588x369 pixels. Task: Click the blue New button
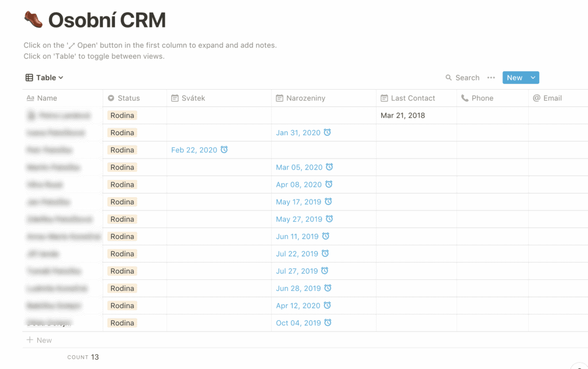pos(514,77)
